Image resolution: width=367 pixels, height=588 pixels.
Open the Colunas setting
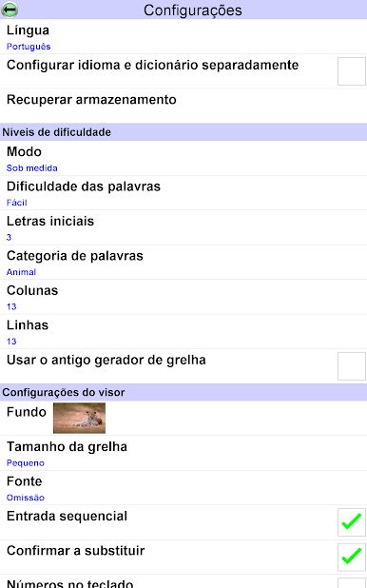tap(183, 297)
